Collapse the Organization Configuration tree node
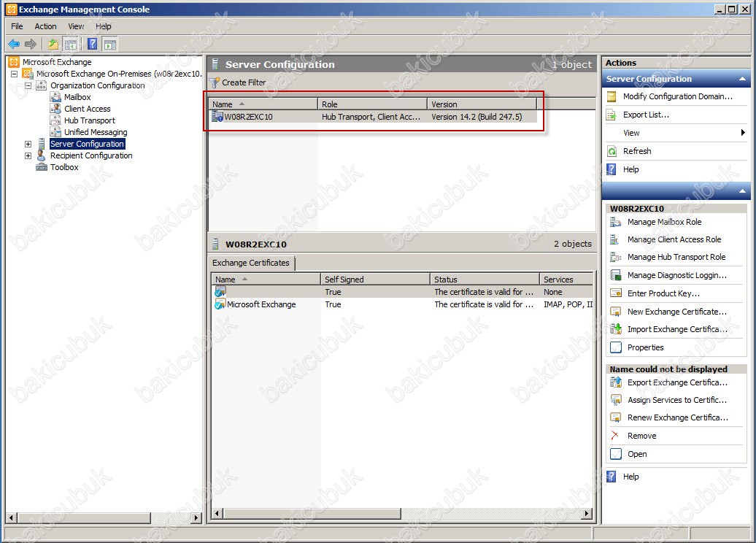The width and height of the screenshot is (756, 543). (28, 85)
